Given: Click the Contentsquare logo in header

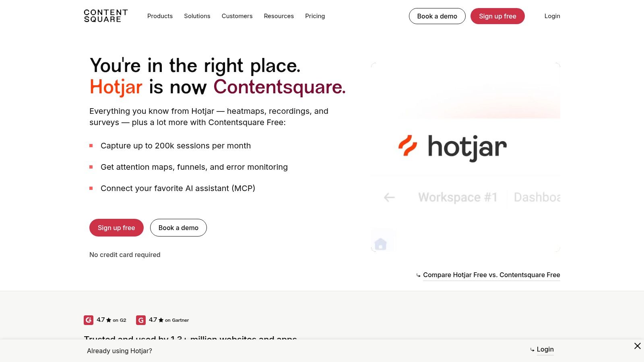Looking at the screenshot, I should pos(105,16).
